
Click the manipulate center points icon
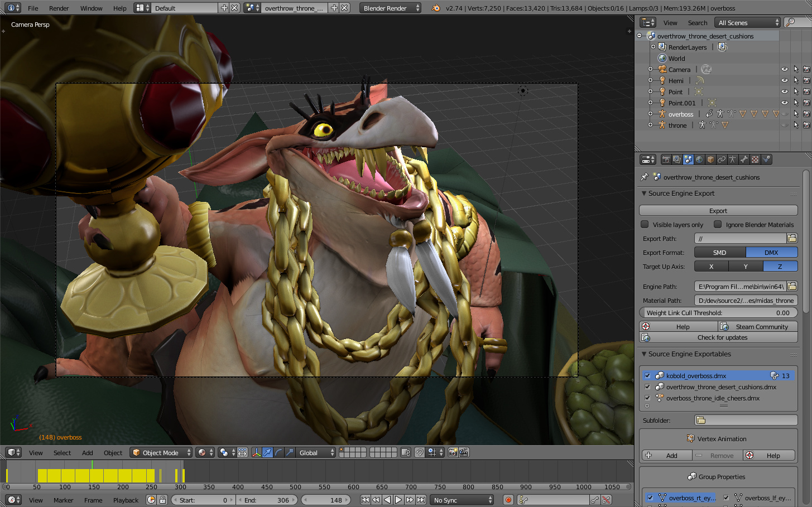coord(242,452)
